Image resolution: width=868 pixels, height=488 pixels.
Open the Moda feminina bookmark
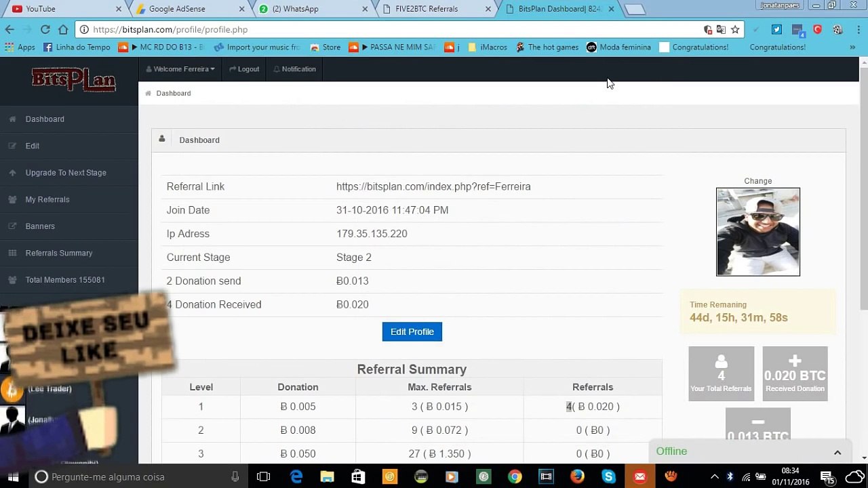click(618, 47)
